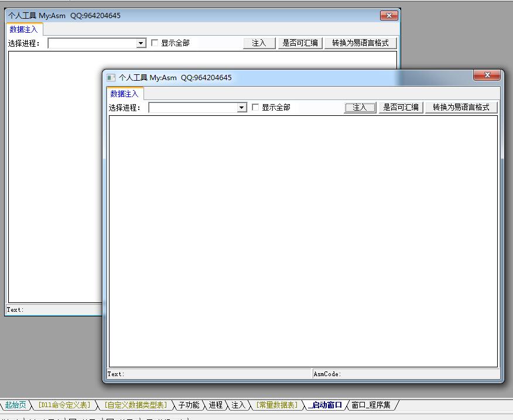Viewport: 513px width, 420px height.
Task: Close the back 个人工具 window
Action: (x=389, y=15)
